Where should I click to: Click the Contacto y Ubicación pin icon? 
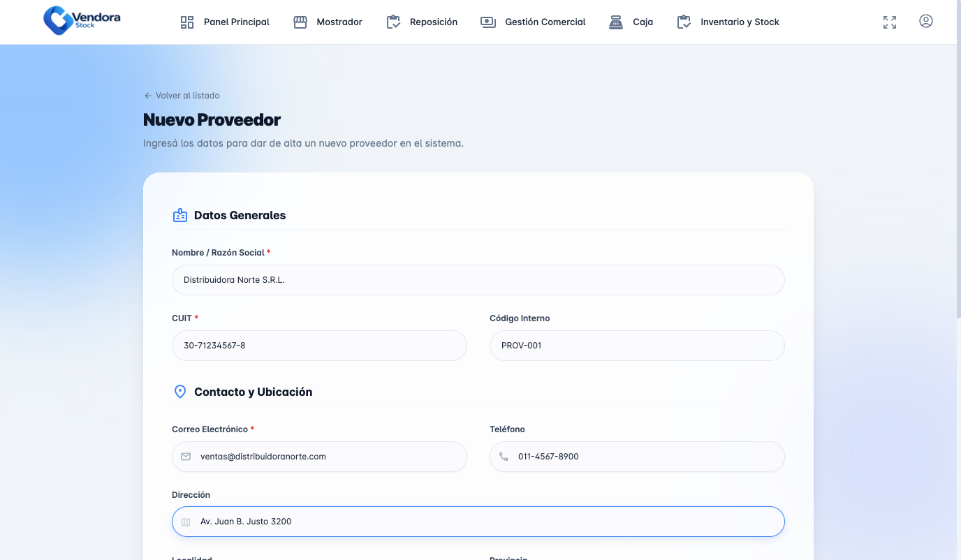(180, 392)
